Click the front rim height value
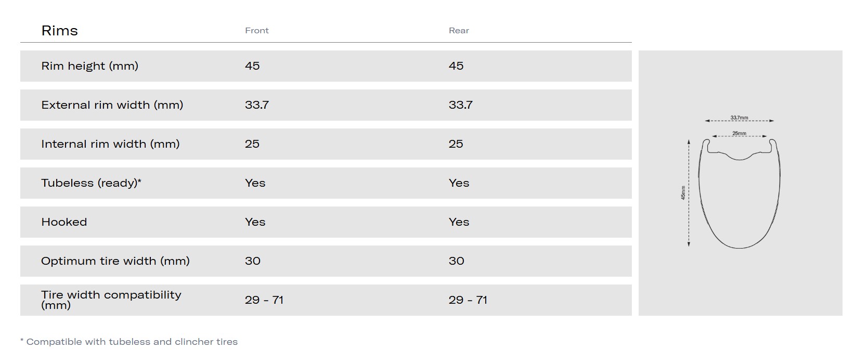The height and width of the screenshot is (362, 868). point(252,66)
